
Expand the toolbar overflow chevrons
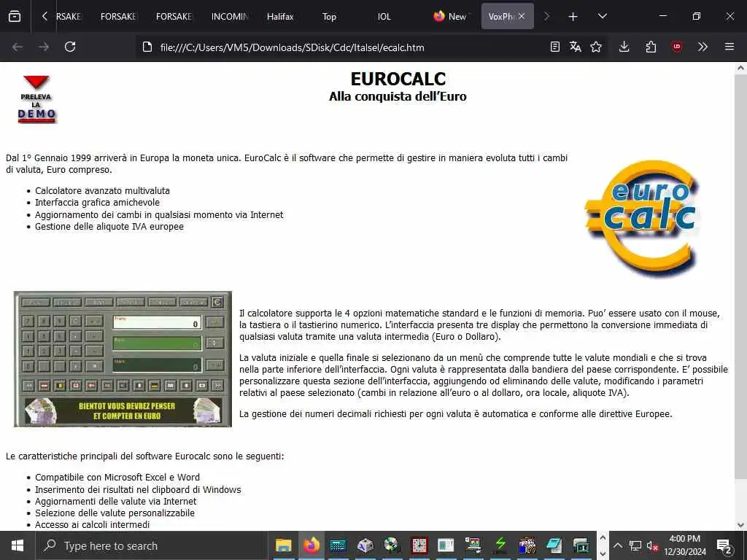pos(703,47)
